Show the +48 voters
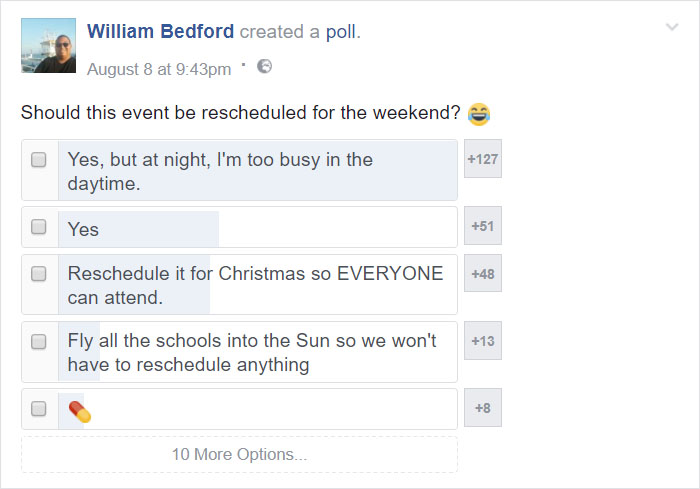The height and width of the screenshot is (489, 700). click(x=483, y=273)
